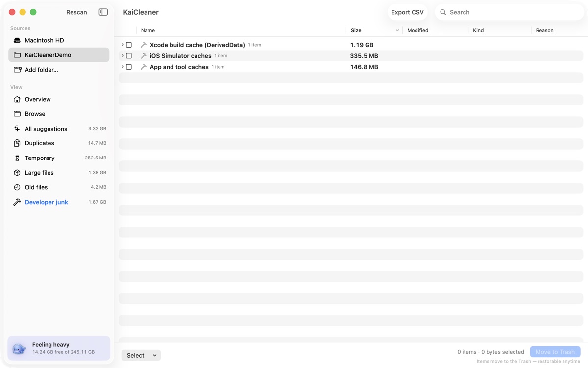This screenshot has width=588, height=368.
Task: Click the magnifying glass search icon
Action: click(443, 12)
